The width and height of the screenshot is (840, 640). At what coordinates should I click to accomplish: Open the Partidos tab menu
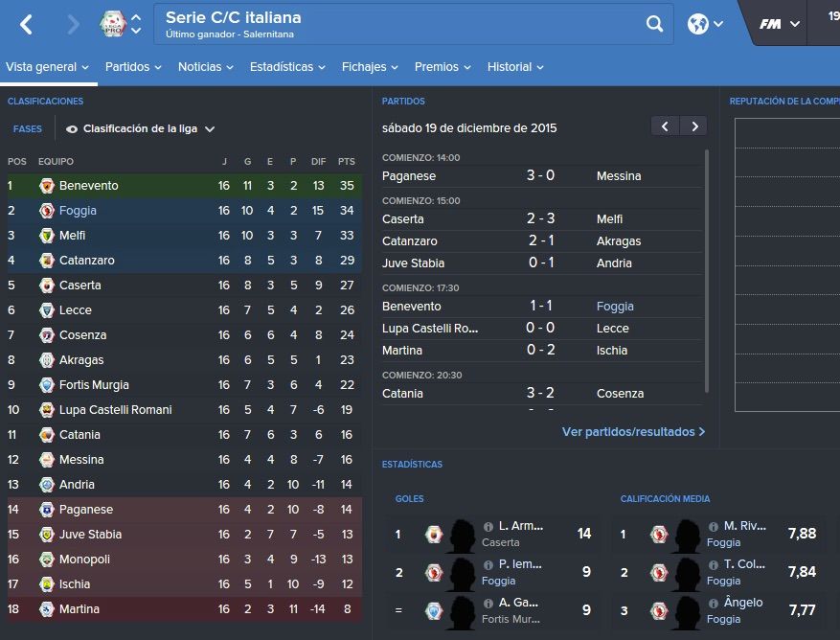(x=133, y=67)
